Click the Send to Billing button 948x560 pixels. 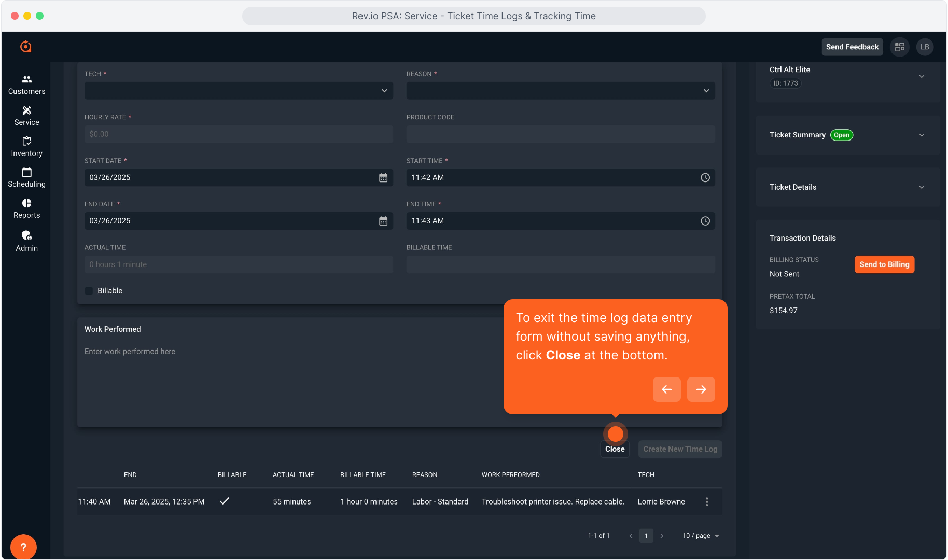coord(884,264)
